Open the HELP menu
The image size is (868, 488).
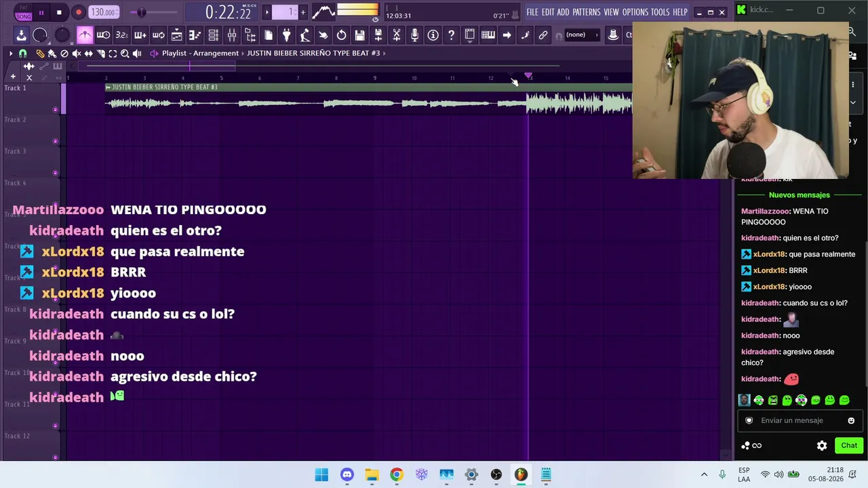point(680,12)
